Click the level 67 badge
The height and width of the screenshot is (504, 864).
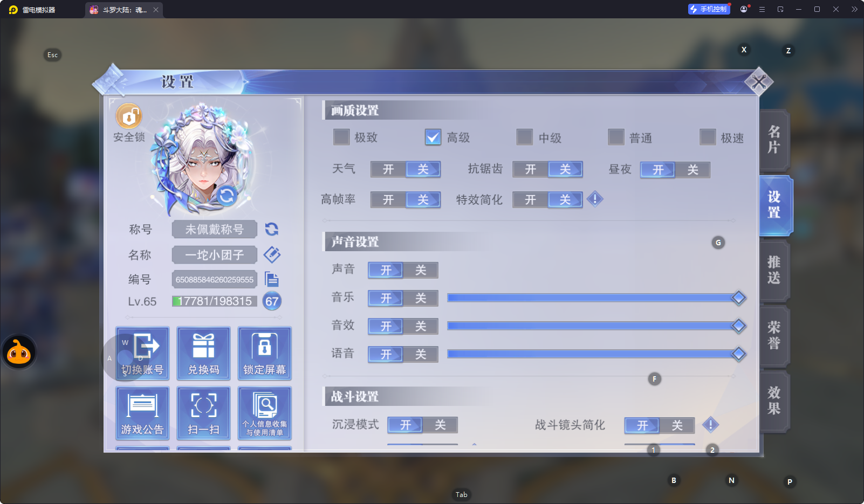pyautogui.click(x=272, y=301)
